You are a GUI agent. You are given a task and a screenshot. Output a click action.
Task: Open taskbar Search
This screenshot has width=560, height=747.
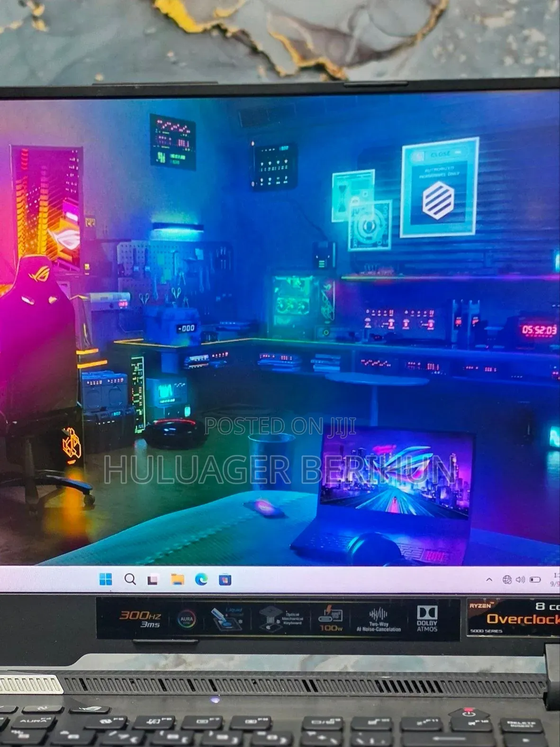(130, 579)
